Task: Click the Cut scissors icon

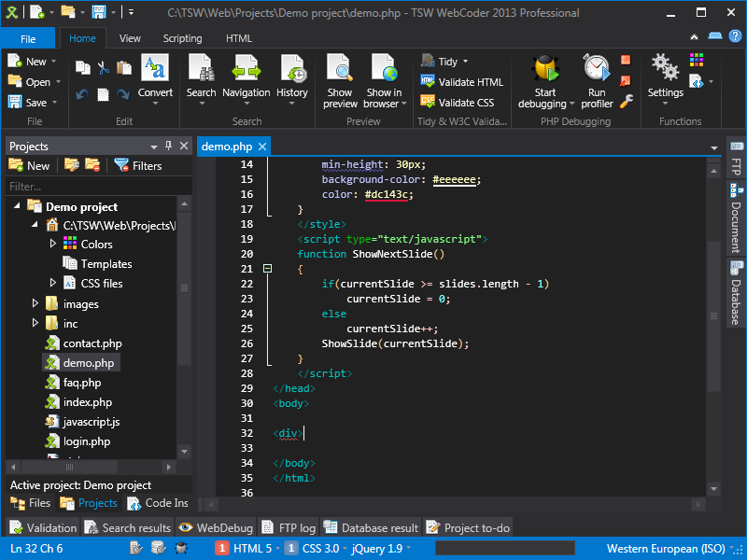Action: (103, 67)
